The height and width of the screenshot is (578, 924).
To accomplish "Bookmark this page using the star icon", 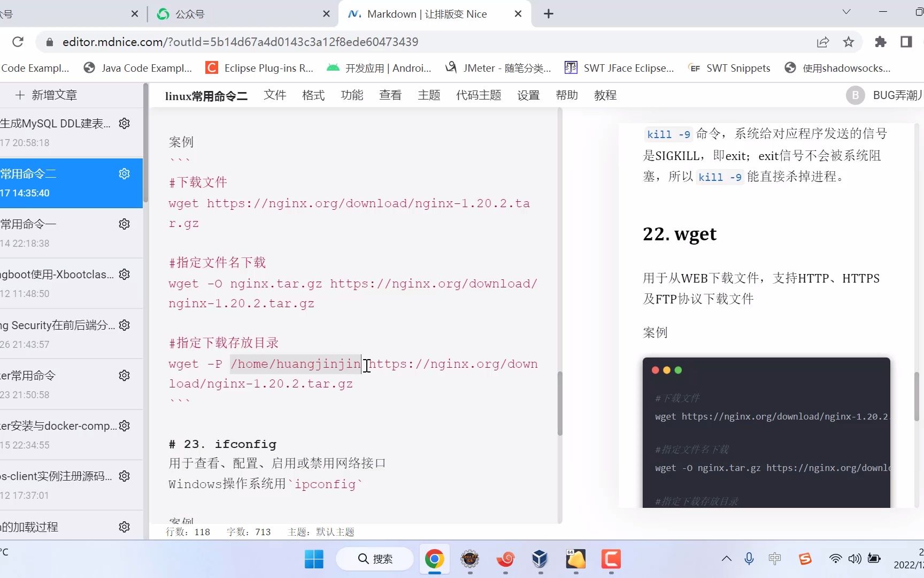I will point(848,42).
